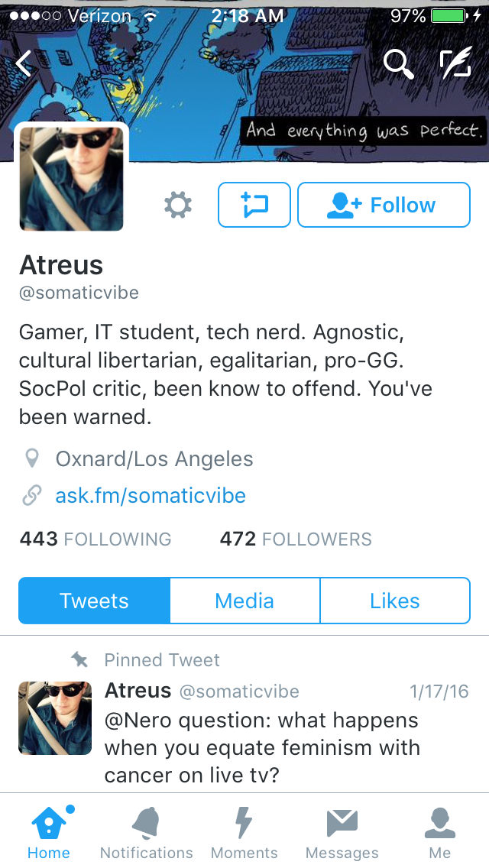Image resolution: width=489 pixels, height=868 pixels.
Task: Tap the compose tweet quill icon
Action: click(x=456, y=63)
